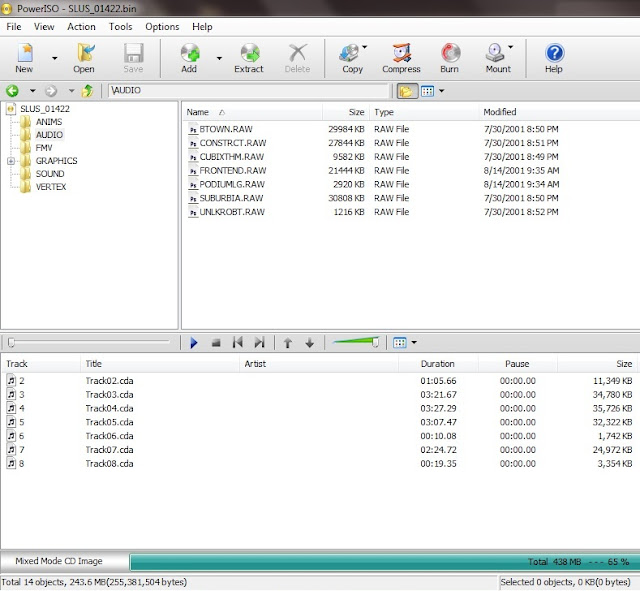The width and height of the screenshot is (640, 591).
Task: Open the Action menu
Action: pos(81,27)
